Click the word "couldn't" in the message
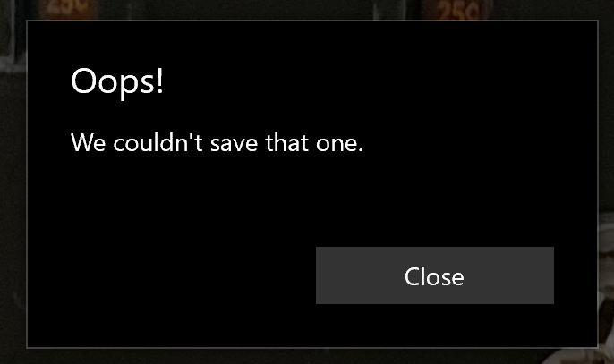The height and width of the screenshot is (364, 614). tap(158, 142)
